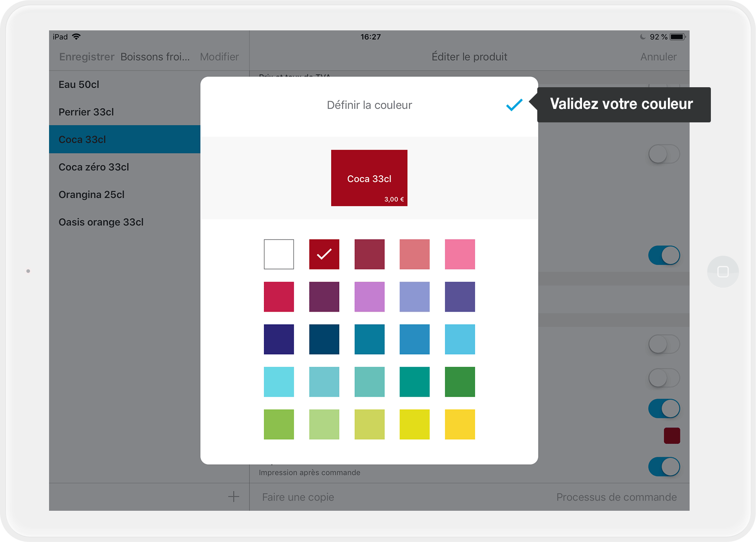The height and width of the screenshot is (542, 756).
Task: Choose the sky blue swatch
Action: pyautogui.click(x=460, y=339)
